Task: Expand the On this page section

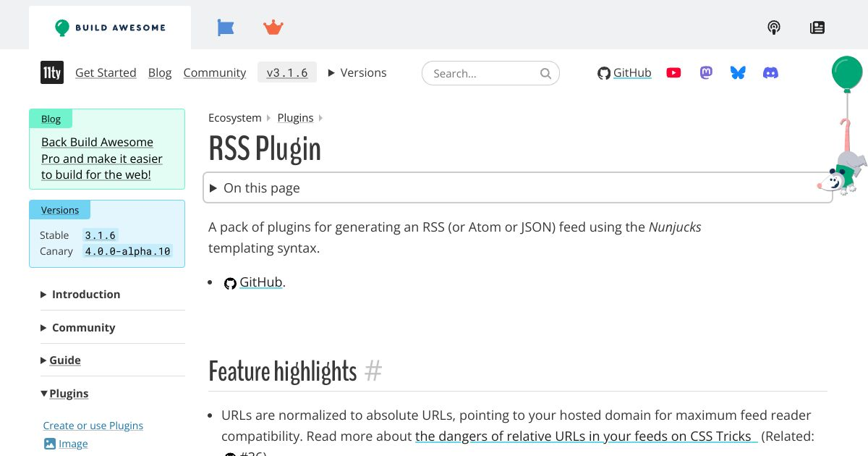Action: tap(518, 188)
